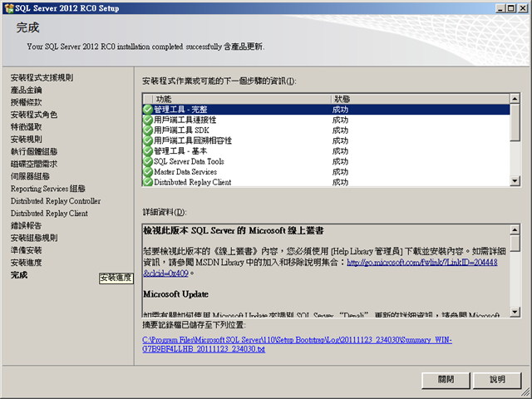The width and height of the screenshot is (532, 399).
Task: Click the 詳細資料 scrollbar thumb
Action: tap(515, 243)
